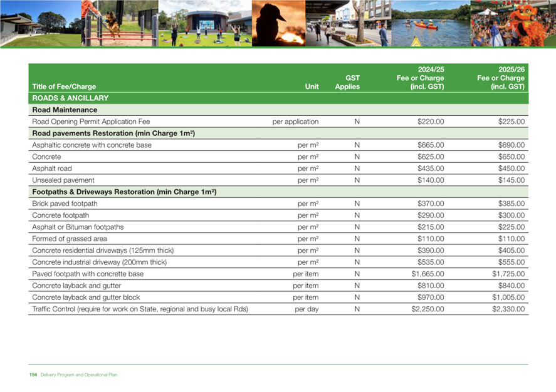Click the $810.00 fee value
556x392 pixels.
431,286
